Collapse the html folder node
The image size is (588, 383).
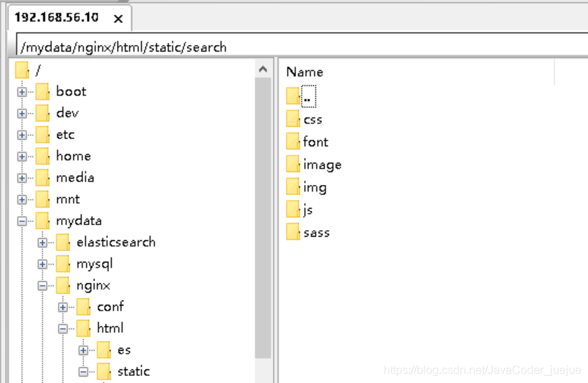tap(62, 329)
